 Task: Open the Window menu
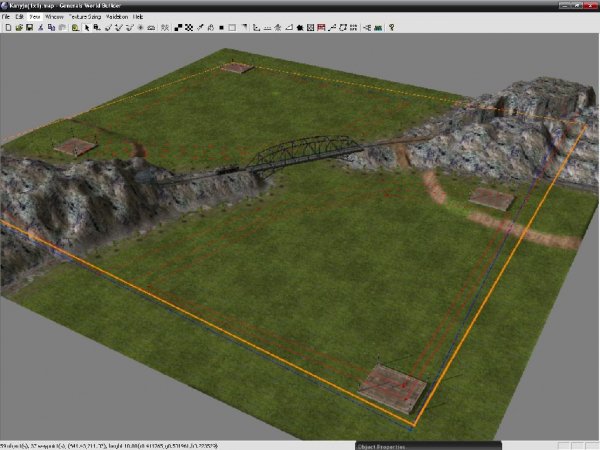click(54, 17)
